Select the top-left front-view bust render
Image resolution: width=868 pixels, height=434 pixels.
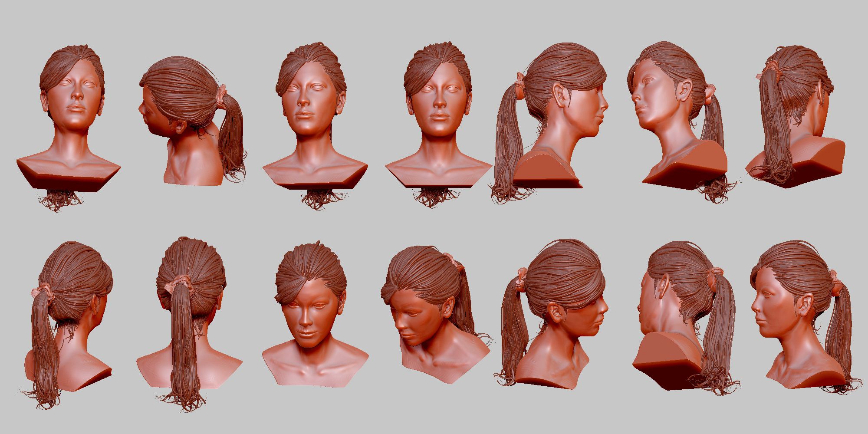click(x=69, y=128)
